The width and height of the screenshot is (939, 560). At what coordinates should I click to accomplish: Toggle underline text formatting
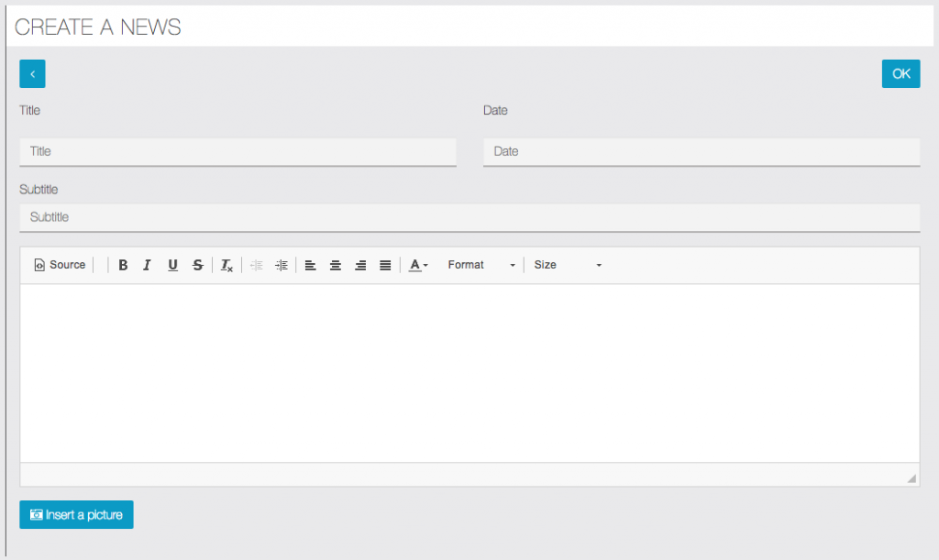click(172, 265)
